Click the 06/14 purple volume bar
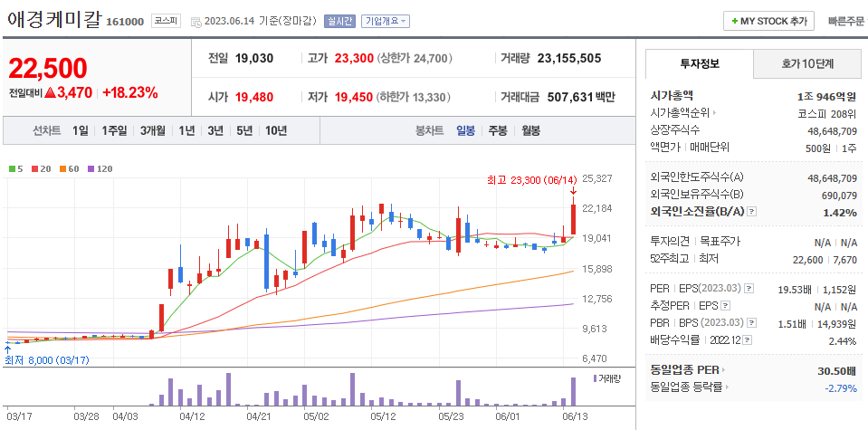868x430 pixels. (574, 392)
